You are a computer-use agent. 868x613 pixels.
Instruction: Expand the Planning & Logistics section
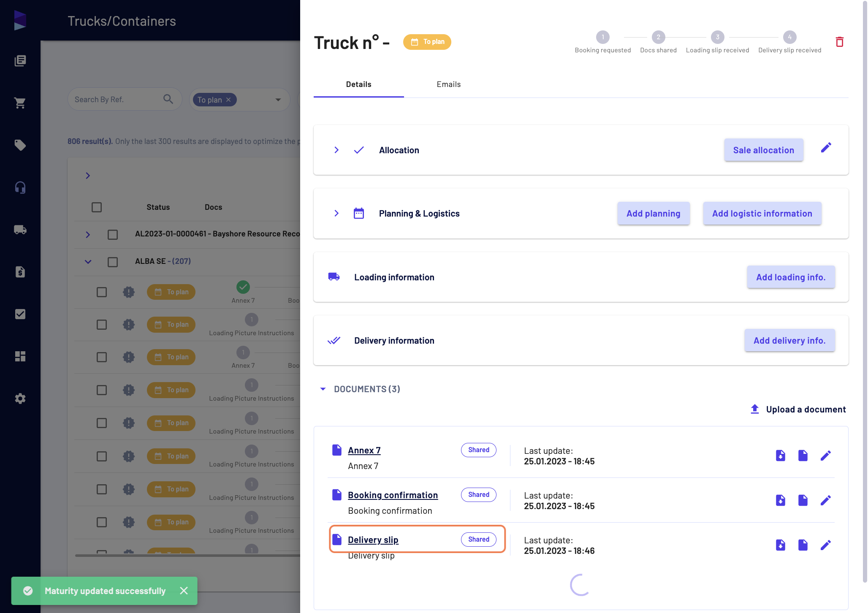(x=336, y=213)
